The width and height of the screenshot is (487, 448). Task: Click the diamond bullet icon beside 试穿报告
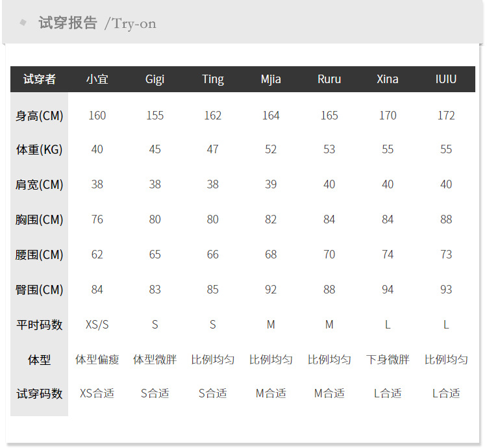[23, 22]
